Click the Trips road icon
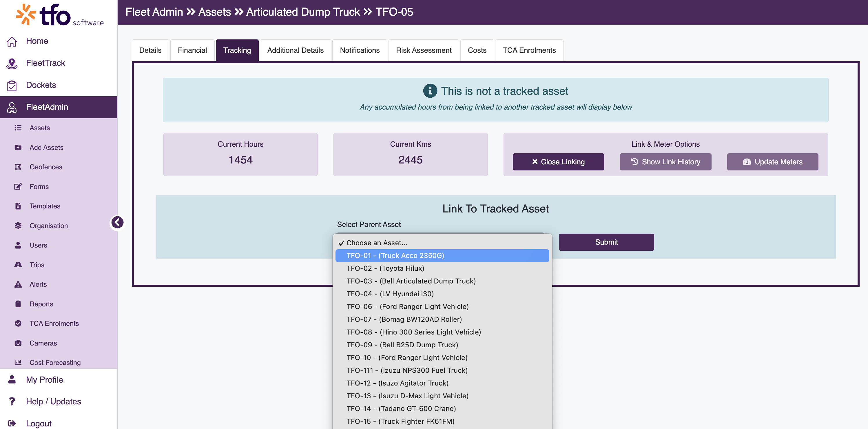The width and height of the screenshot is (868, 429). [x=18, y=265]
